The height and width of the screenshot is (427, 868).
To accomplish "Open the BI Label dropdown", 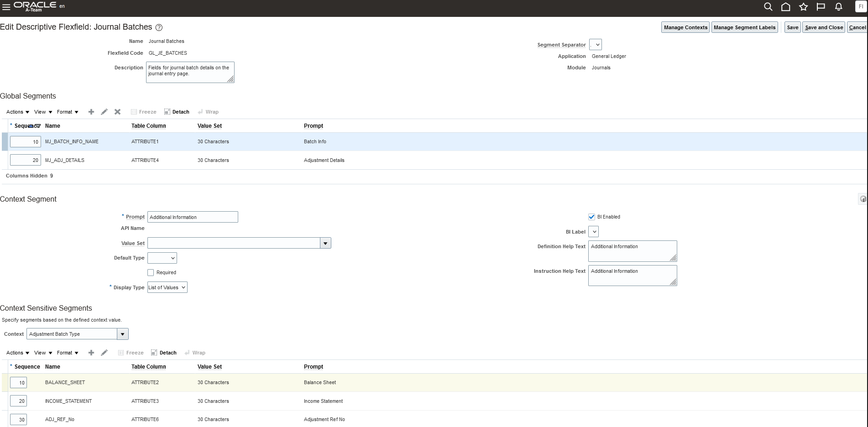I will tap(593, 232).
